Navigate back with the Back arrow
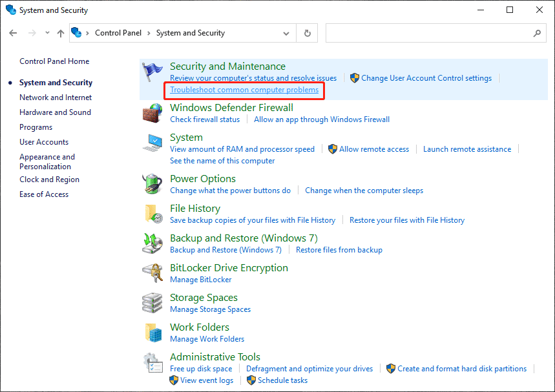The image size is (555, 392). pos(14,33)
